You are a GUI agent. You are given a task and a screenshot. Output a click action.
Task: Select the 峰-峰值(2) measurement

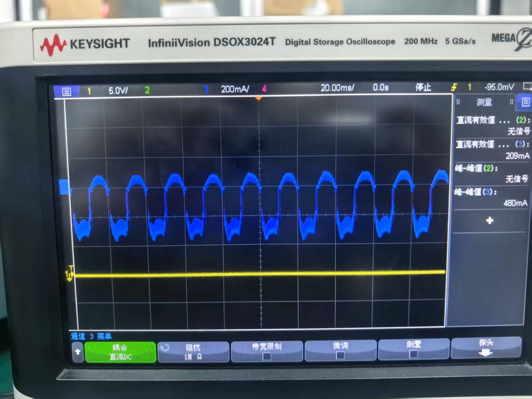(x=491, y=173)
